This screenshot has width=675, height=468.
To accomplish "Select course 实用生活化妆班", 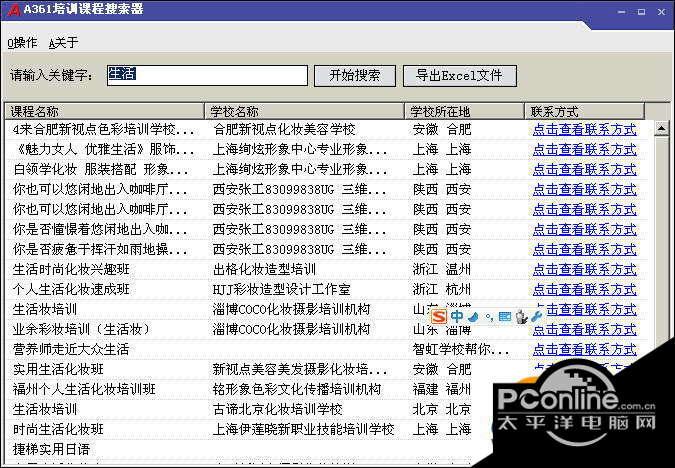I will [58, 369].
